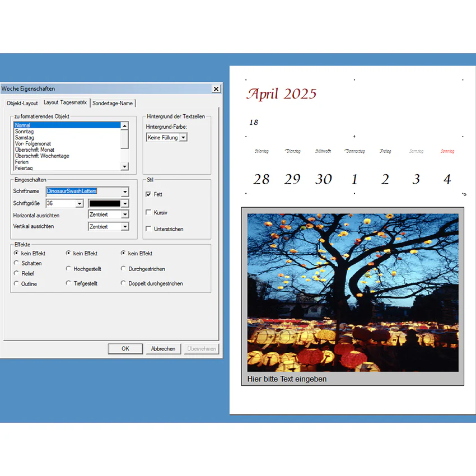This screenshot has height=476, width=476.
Task: Expand the Schriftname font dropdown arrow
Action: point(125,192)
